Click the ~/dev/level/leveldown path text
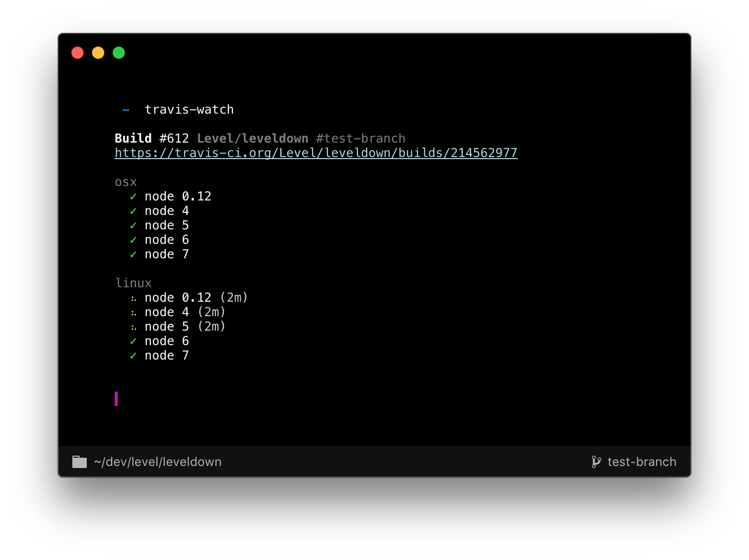The image size is (749, 560). [x=158, y=462]
